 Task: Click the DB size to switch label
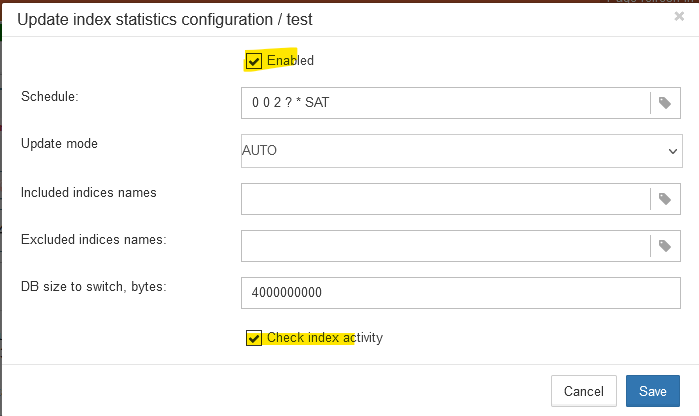(93, 286)
